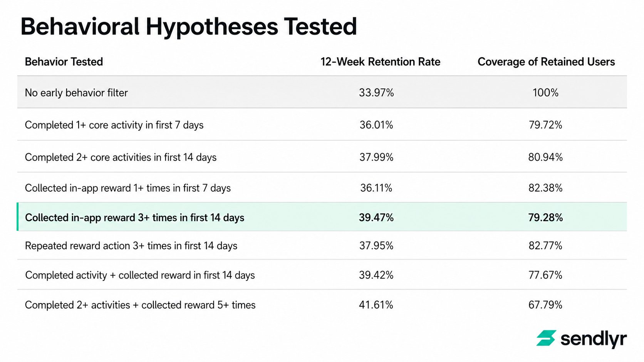
Task: Select 'Completed 1+ core activity in first 7 days'
Action: click(114, 125)
